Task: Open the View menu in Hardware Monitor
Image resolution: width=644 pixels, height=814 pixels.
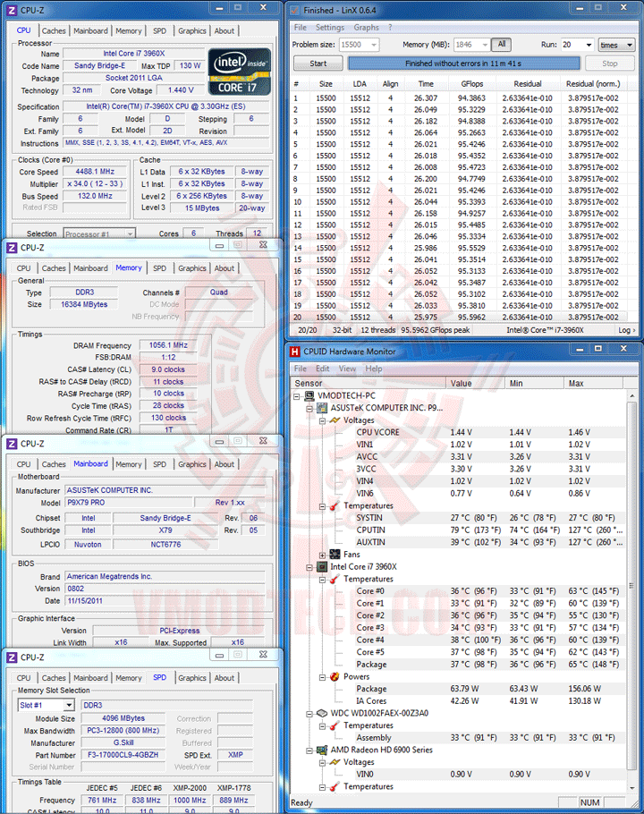Action: click(x=348, y=369)
